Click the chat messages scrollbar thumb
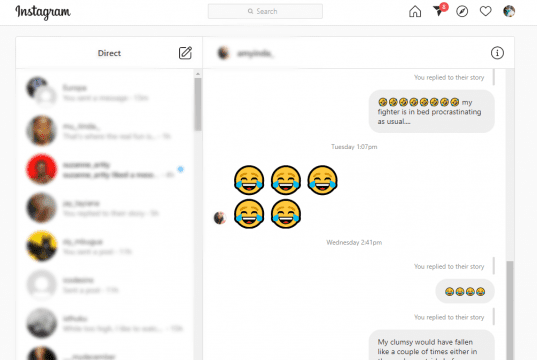Image resolution: width=537 pixels, height=360 pixels. click(510, 310)
